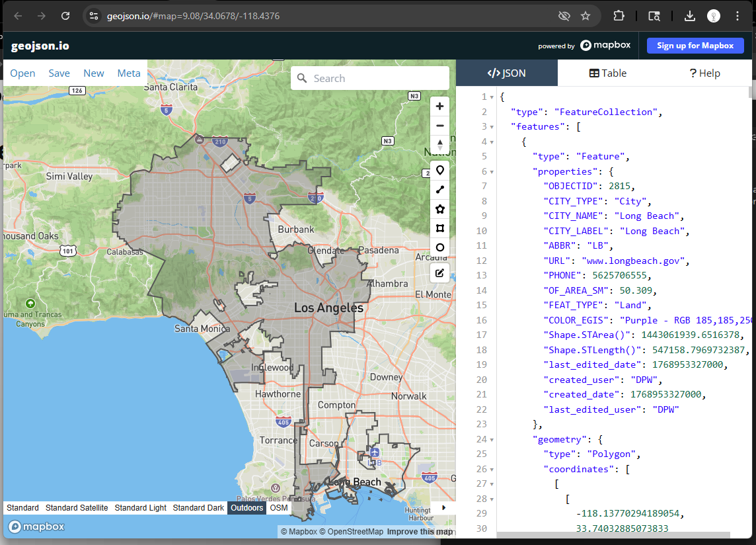The width and height of the screenshot is (756, 545).
Task: Switch basemap to Standard Satellite
Action: 77,508
